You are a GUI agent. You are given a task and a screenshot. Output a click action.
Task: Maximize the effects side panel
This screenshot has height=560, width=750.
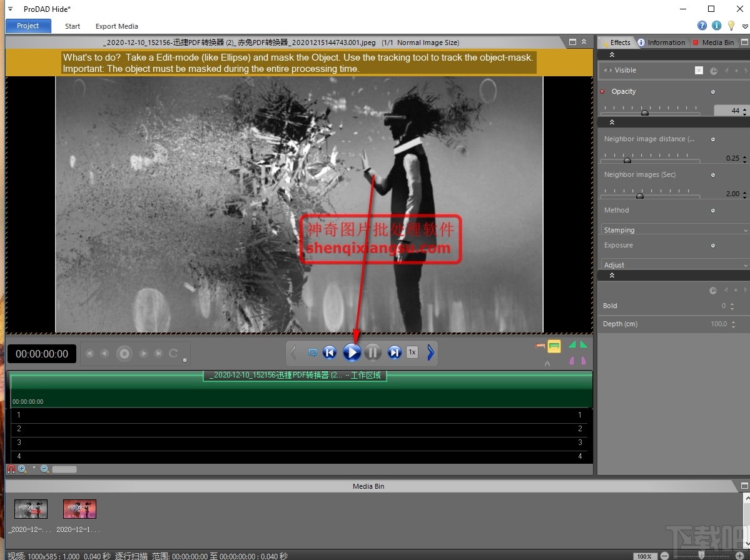tap(745, 42)
